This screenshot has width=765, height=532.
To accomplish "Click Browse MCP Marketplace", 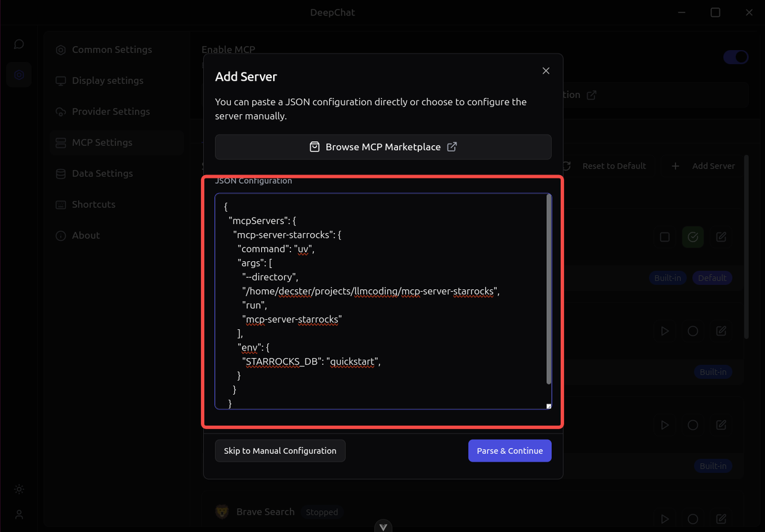I will pos(383,147).
